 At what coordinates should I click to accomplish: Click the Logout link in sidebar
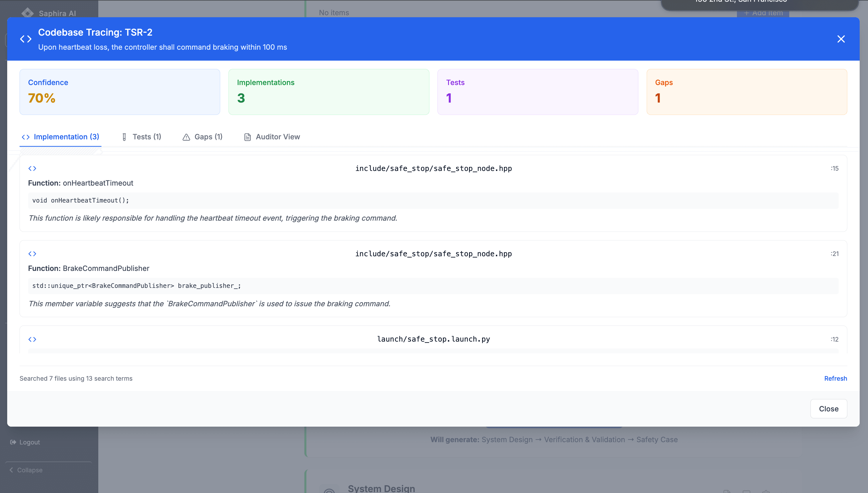[x=29, y=442]
